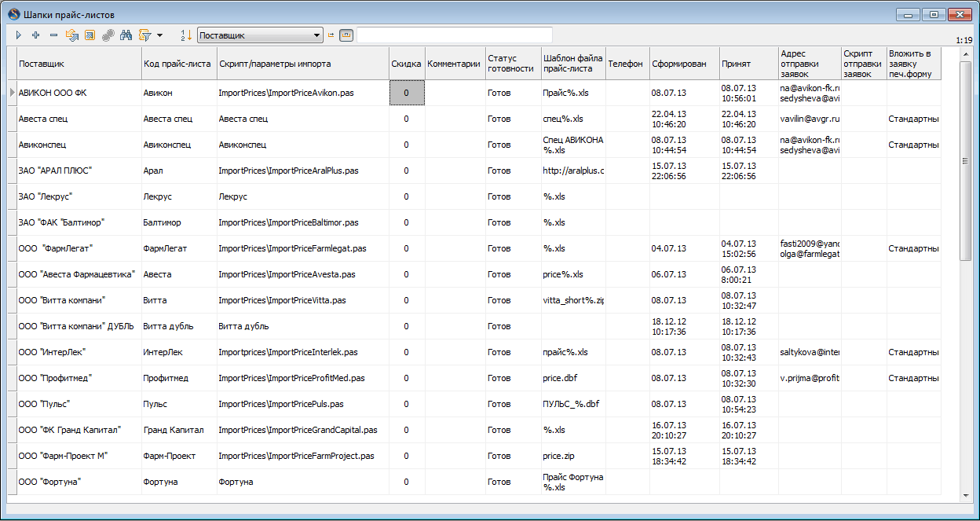Click the gray chain link icon

click(x=108, y=35)
